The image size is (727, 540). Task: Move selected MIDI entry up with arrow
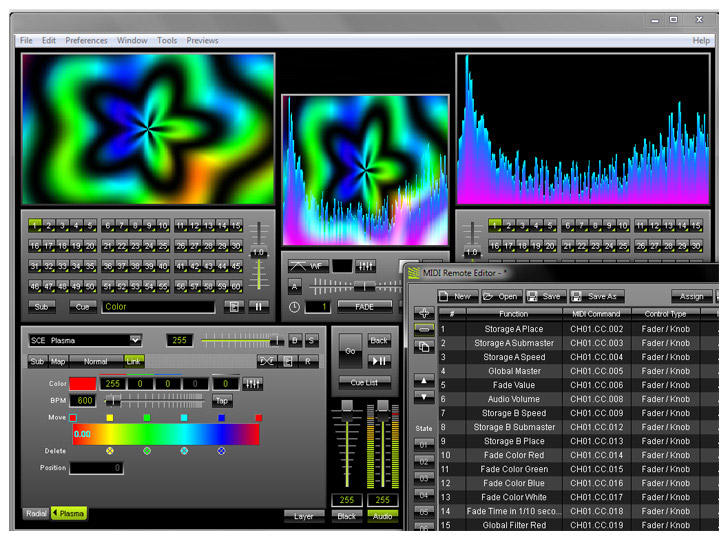[424, 381]
